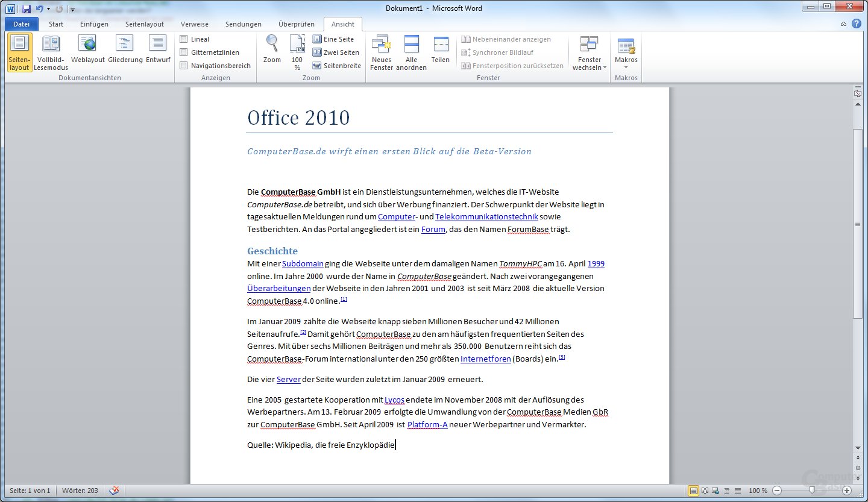Open the Zoom dialog magnifier
The image size is (868, 502).
(x=272, y=49)
